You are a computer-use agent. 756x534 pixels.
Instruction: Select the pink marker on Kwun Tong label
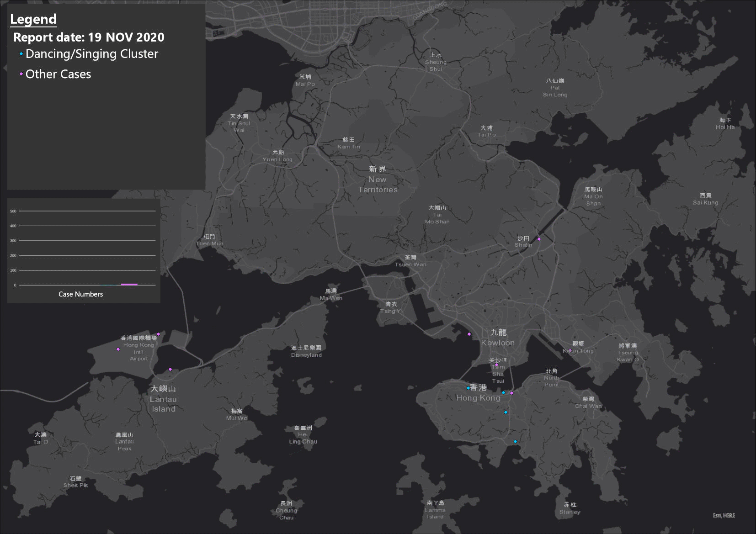[x=570, y=351]
